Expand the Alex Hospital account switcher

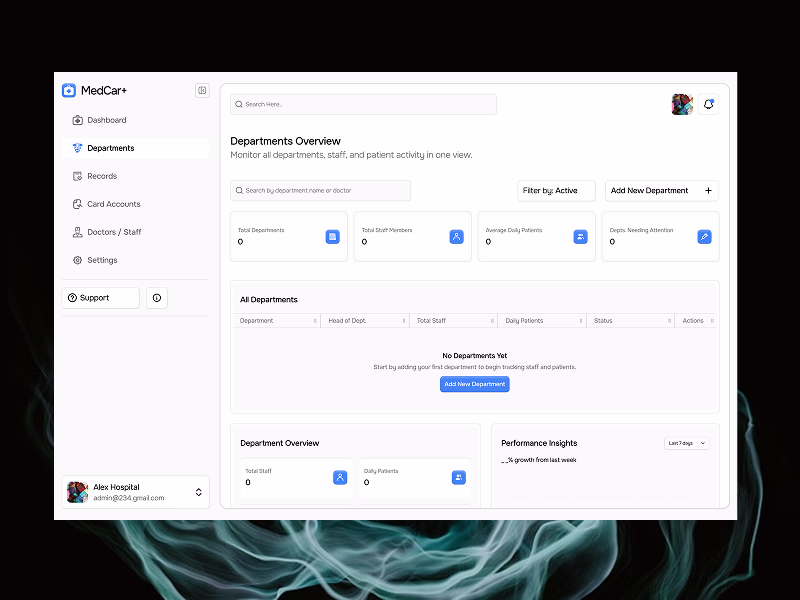click(198, 492)
